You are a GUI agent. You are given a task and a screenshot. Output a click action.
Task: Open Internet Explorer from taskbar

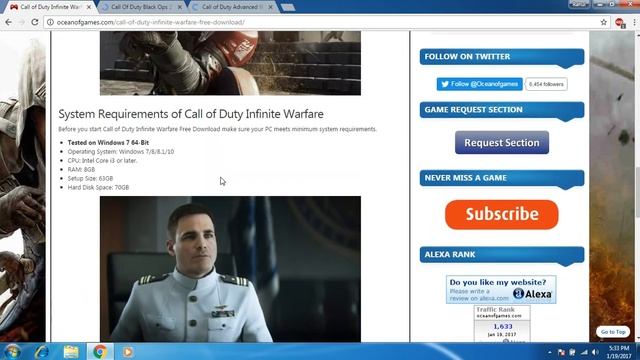click(x=42, y=352)
